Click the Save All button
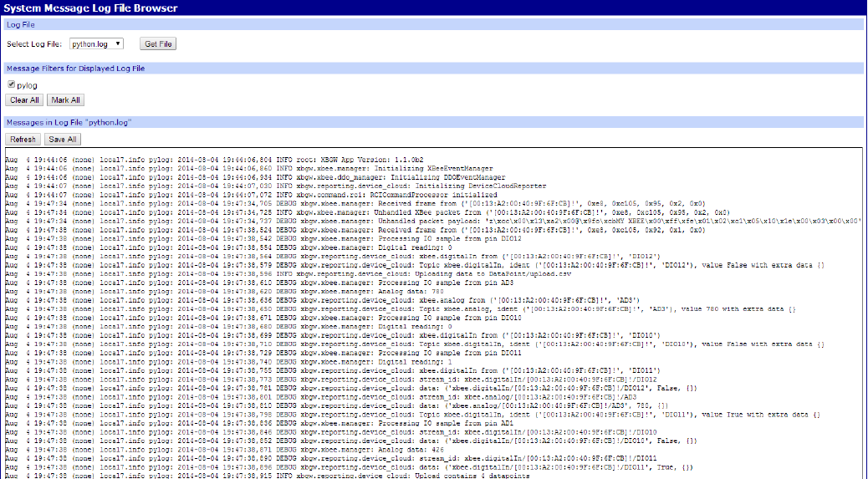The height and width of the screenshot is (479, 868). point(63,140)
